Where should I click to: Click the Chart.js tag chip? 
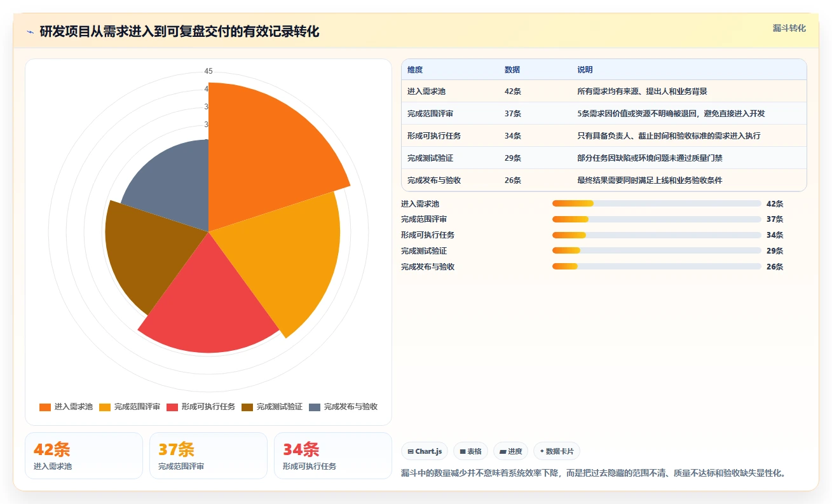coord(425,451)
